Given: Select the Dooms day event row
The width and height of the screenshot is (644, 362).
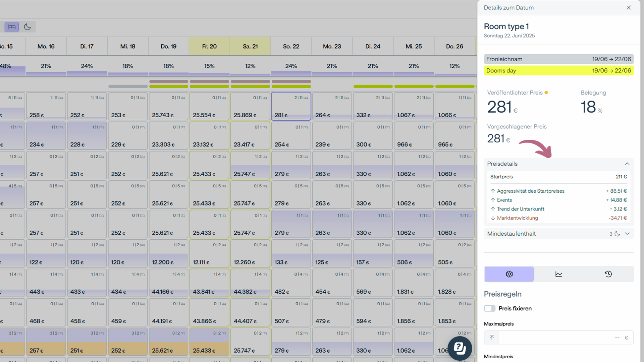Looking at the screenshot, I should (558, 71).
